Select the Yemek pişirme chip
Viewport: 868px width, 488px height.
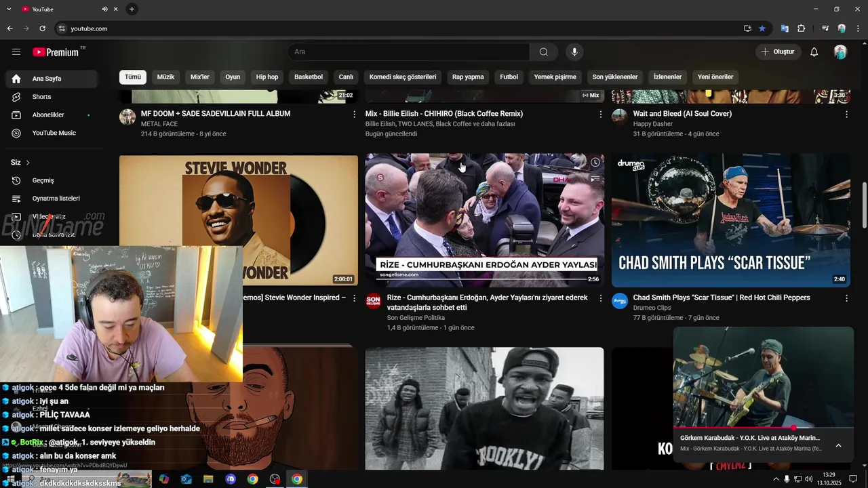coord(555,77)
